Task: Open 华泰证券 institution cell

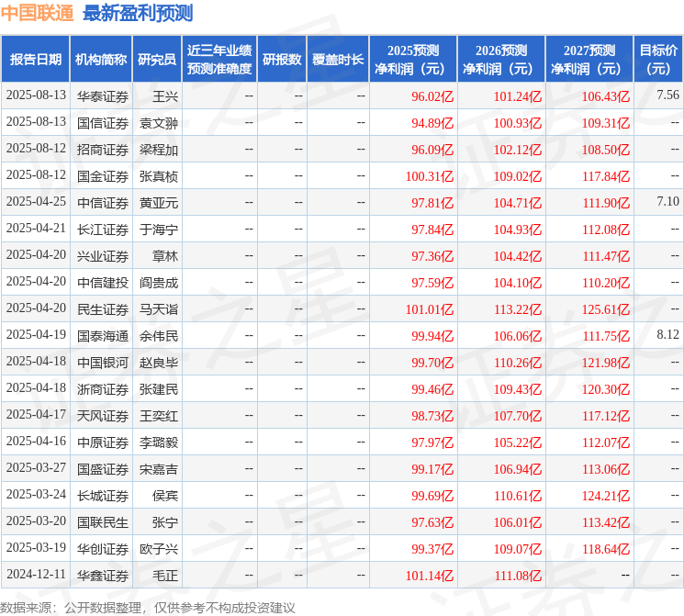Action: [x=103, y=96]
